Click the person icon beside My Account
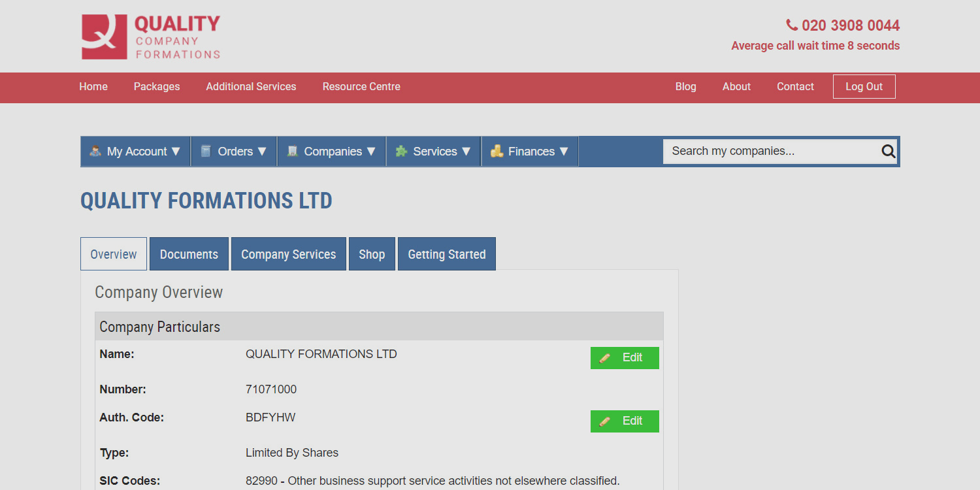980x490 pixels. point(96,151)
